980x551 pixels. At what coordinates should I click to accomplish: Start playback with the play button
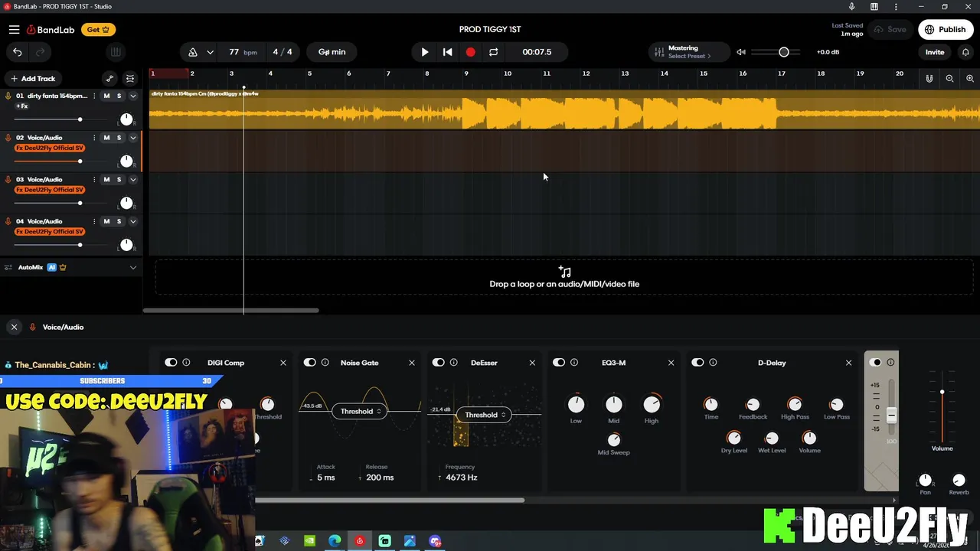[x=425, y=52]
